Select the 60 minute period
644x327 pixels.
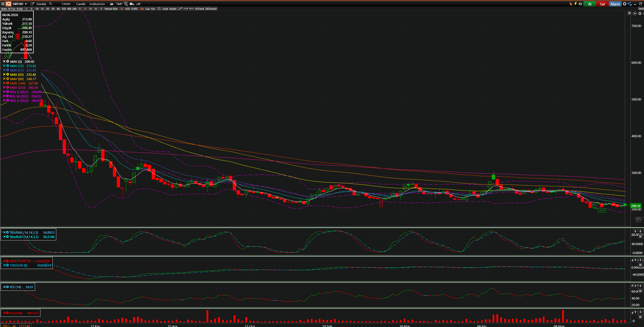tap(58, 9)
